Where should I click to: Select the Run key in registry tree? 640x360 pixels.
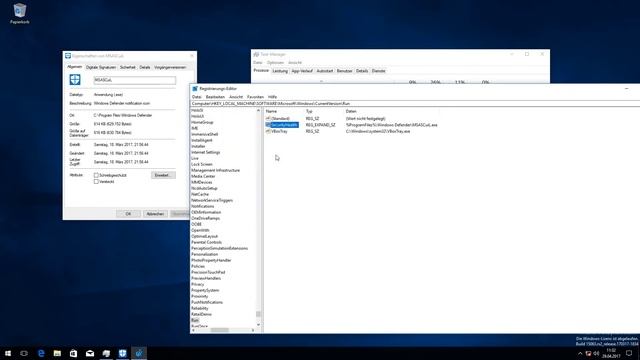(x=195, y=320)
